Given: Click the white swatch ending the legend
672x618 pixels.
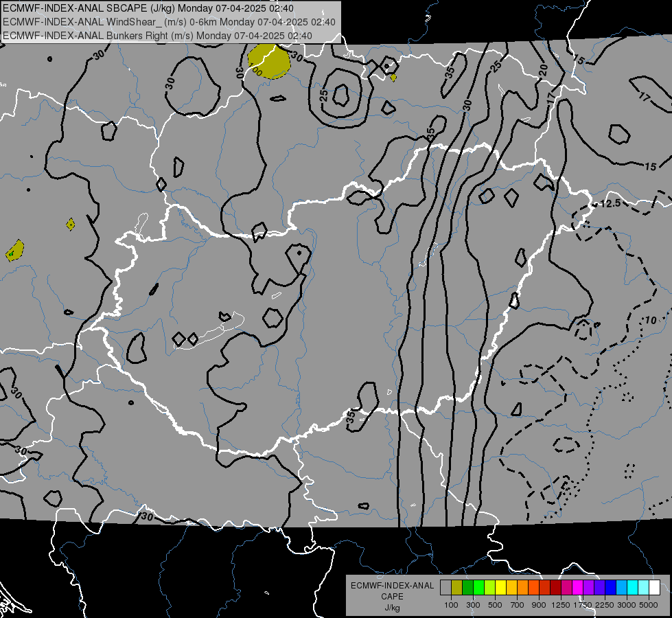Looking at the screenshot, I should (x=654, y=588).
